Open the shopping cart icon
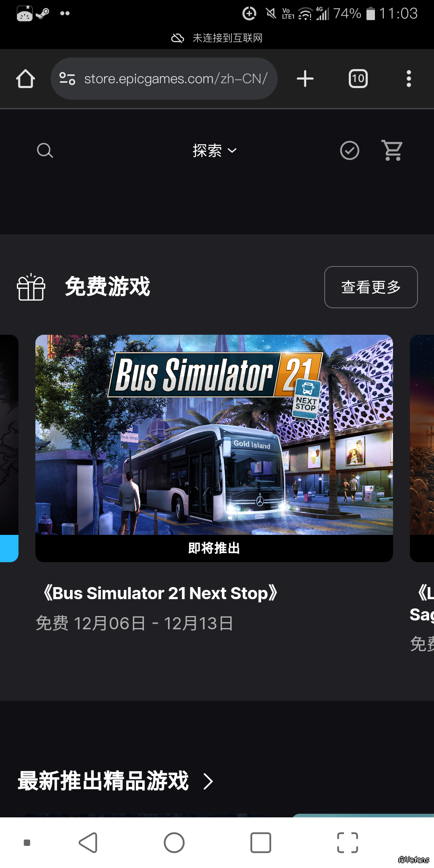Screen dimensions: 434x868 click(x=392, y=151)
